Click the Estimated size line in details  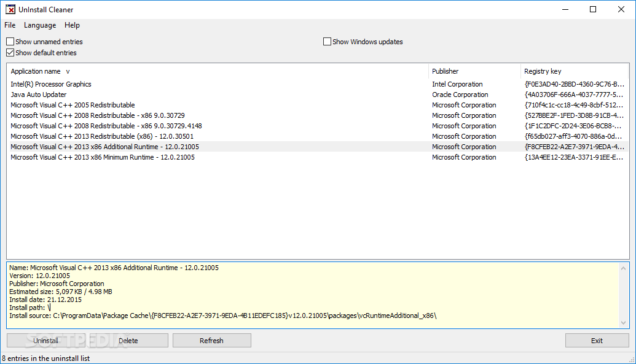tap(60, 292)
